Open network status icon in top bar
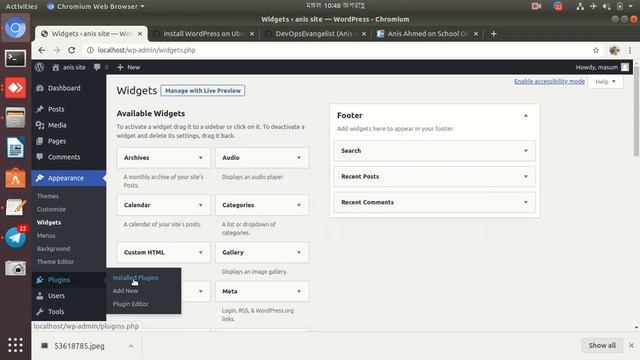 (580, 6)
